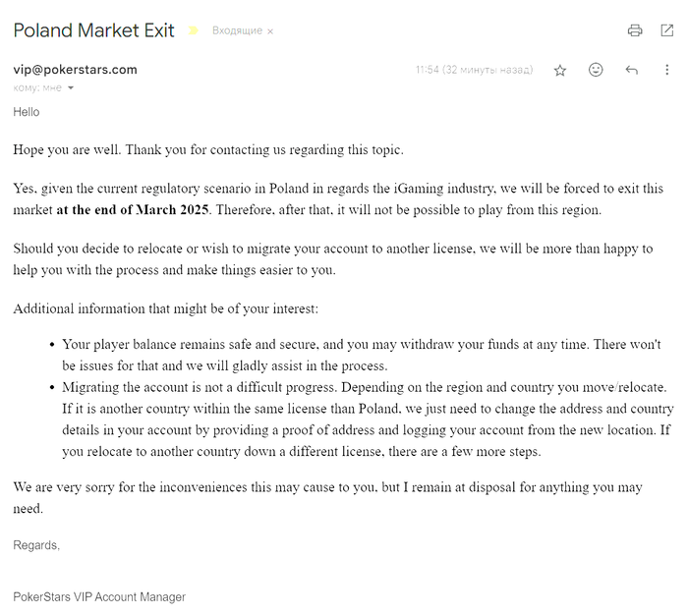Open the Входящие label
Screen dimensions: 688x616
[x=237, y=31]
